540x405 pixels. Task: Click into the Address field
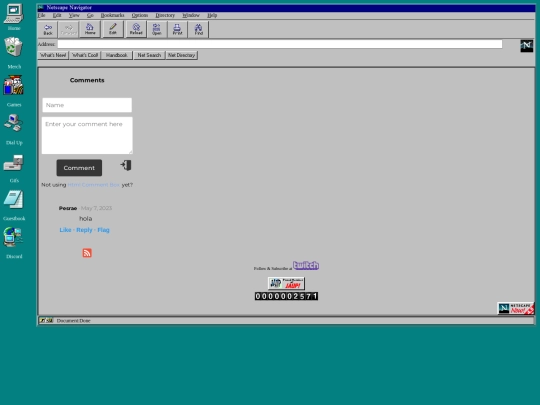pyautogui.click(x=280, y=44)
